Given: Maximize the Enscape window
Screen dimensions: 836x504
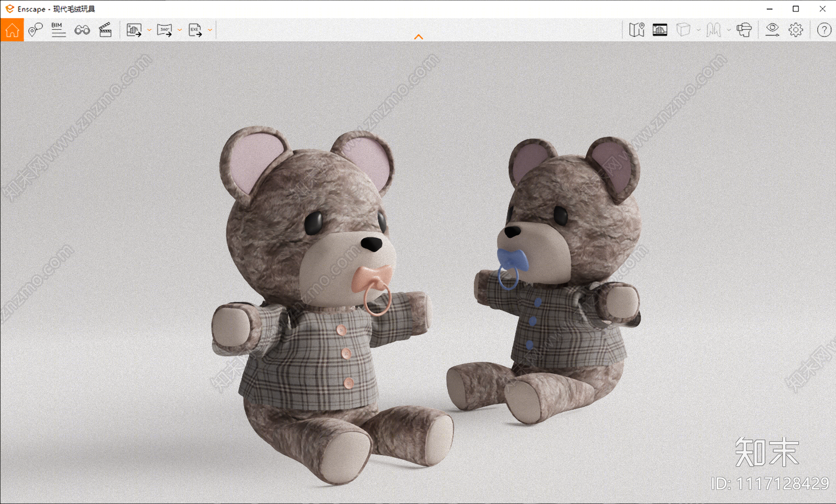Looking at the screenshot, I should click(796, 9).
